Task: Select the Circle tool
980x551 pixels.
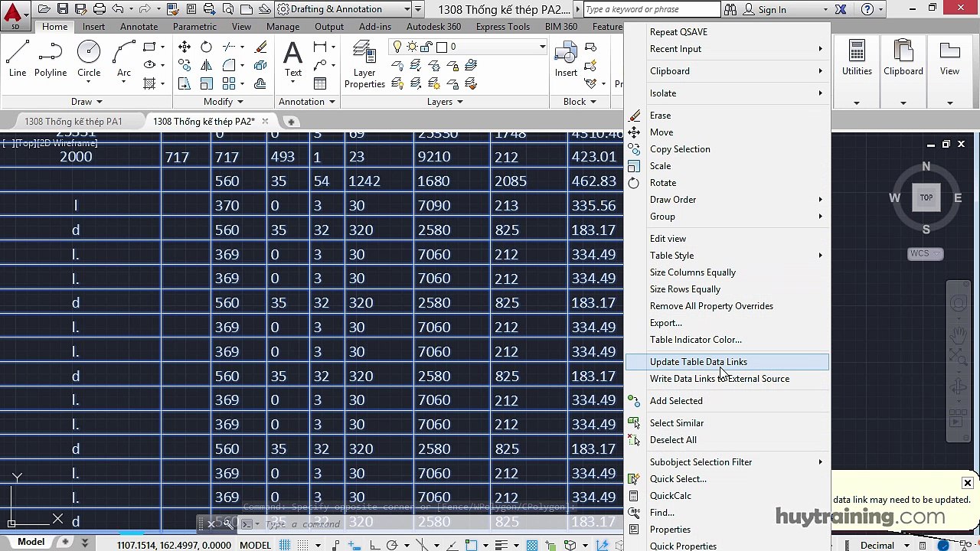Action: (x=89, y=59)
